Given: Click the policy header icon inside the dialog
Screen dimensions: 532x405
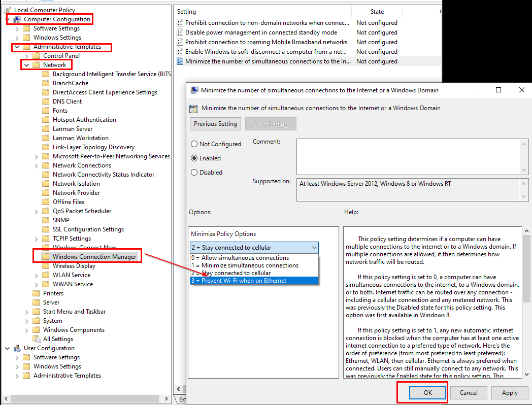Looking at the screenshot, I should (193, 109).
